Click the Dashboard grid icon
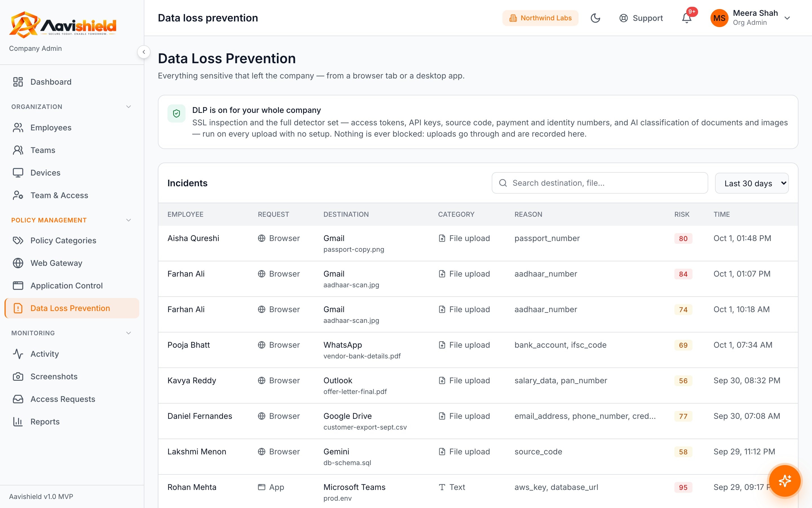The image size is (812, 508). (x=18, y=82)
